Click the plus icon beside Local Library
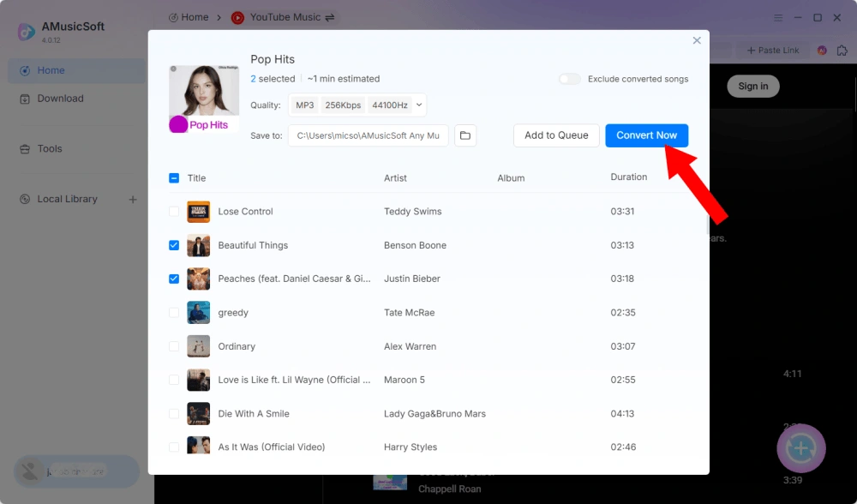This screenshot has height=504, width=857. pyautogui.click(x=133, y=200)
